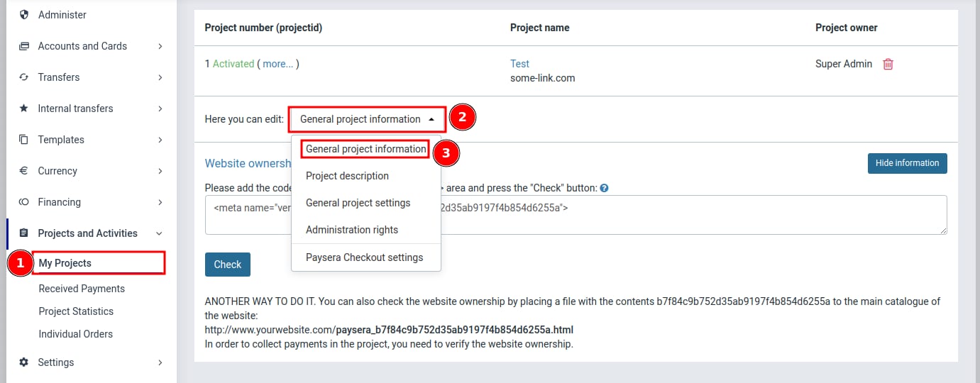Open the project edit section dropdown
Image resolution: width=980 pixels, height=383 pixels.
coord(367,119)
